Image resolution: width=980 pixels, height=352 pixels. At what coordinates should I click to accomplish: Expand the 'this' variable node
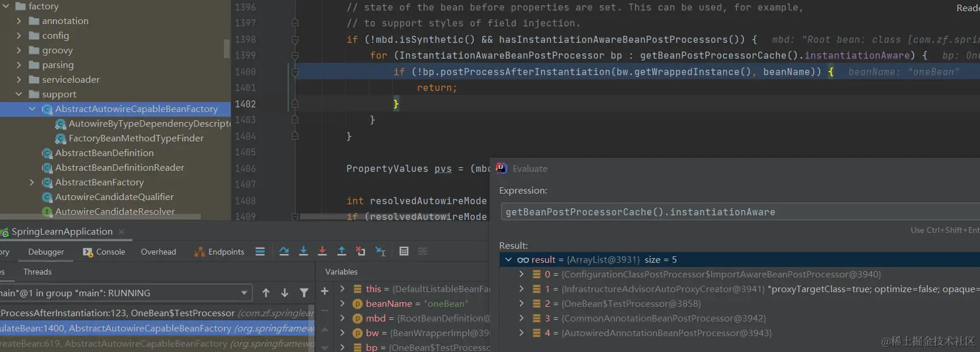(x=342, y=289)
